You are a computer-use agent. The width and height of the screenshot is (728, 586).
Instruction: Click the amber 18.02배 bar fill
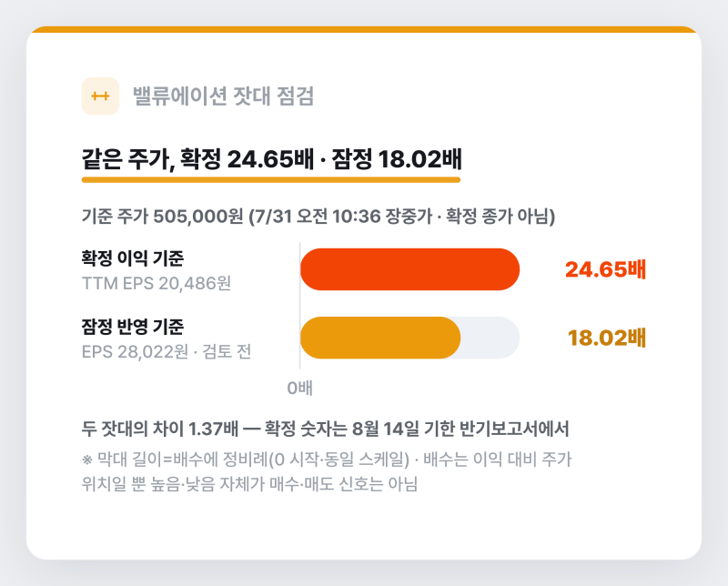[380, 338]
